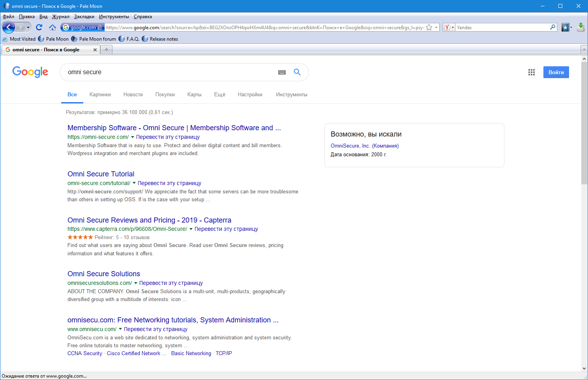Click the search bar magnifier icon

(553, 27)
